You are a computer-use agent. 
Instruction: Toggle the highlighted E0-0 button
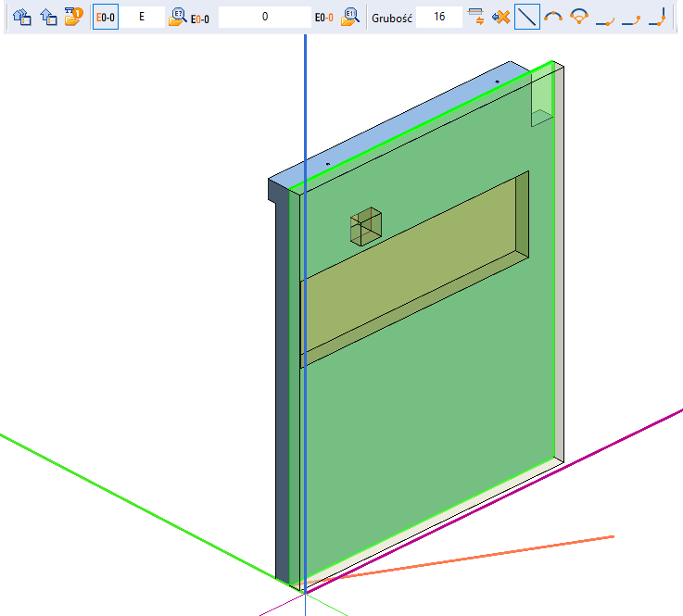(x=106, y=17)
